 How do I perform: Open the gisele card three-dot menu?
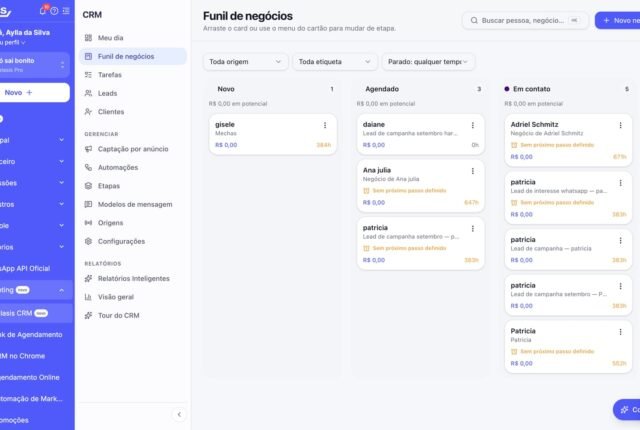tap(325, 125)
